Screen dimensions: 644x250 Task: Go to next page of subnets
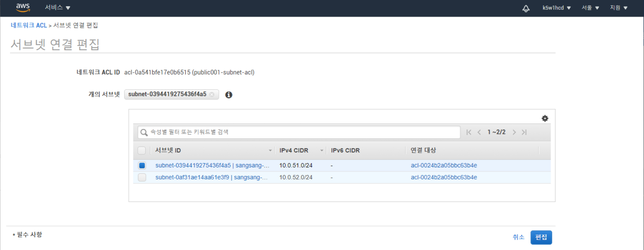[x=514, y=132]
